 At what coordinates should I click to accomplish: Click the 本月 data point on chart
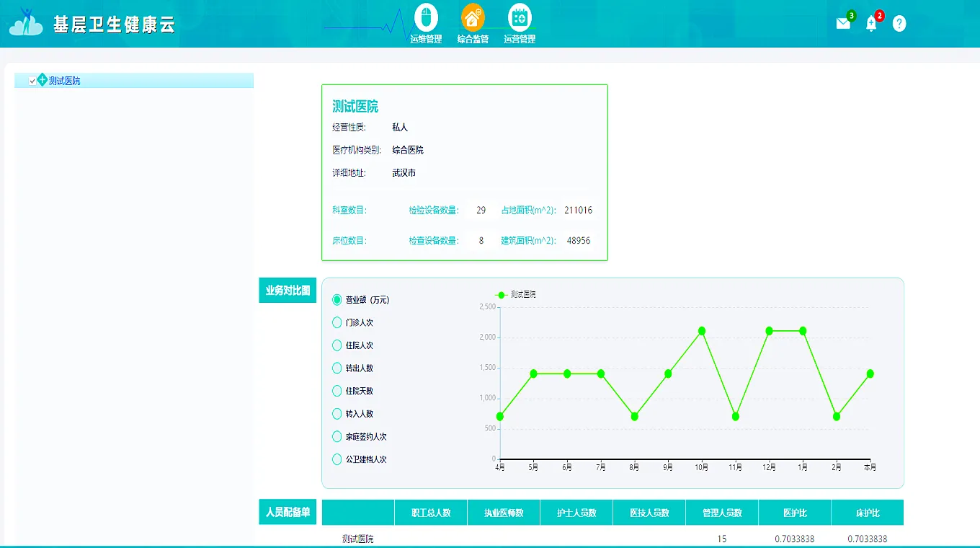tap(870, 374)
